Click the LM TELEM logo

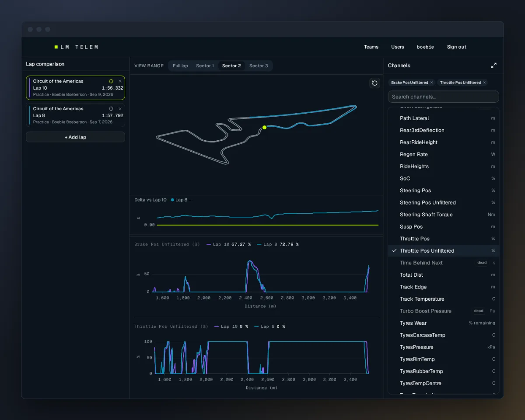pyautogui.click(x=77, y=47)
